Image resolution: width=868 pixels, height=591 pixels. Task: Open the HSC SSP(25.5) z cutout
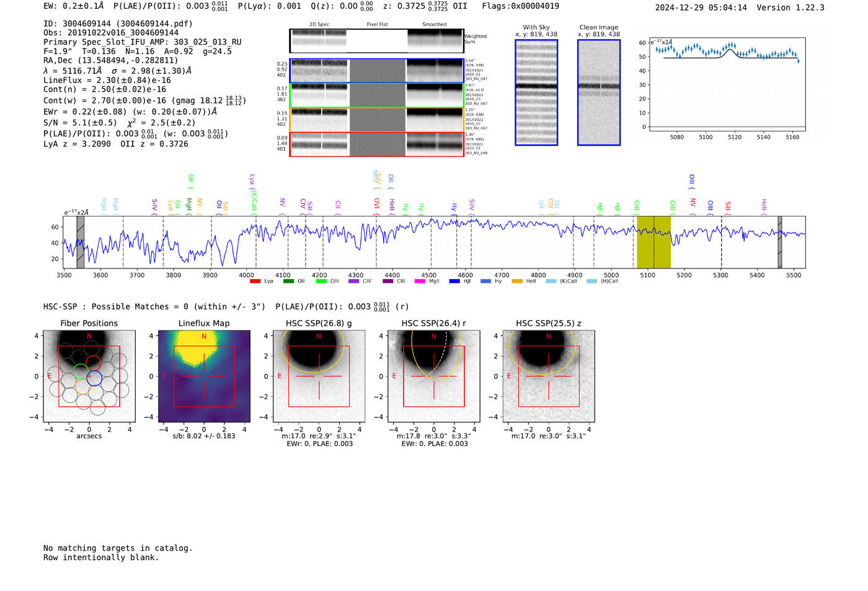(x=549, y=376)
